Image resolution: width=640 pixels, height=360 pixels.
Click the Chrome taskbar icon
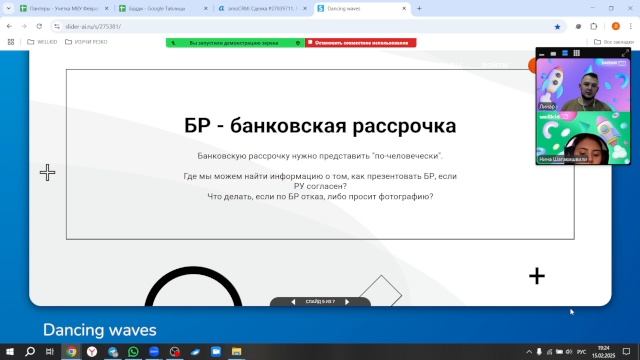(x=71, y=351)
